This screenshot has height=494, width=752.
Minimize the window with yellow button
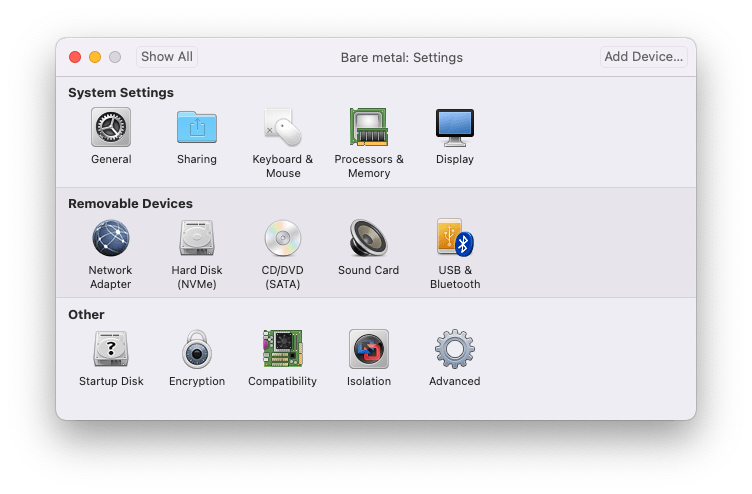click(95, 57)
